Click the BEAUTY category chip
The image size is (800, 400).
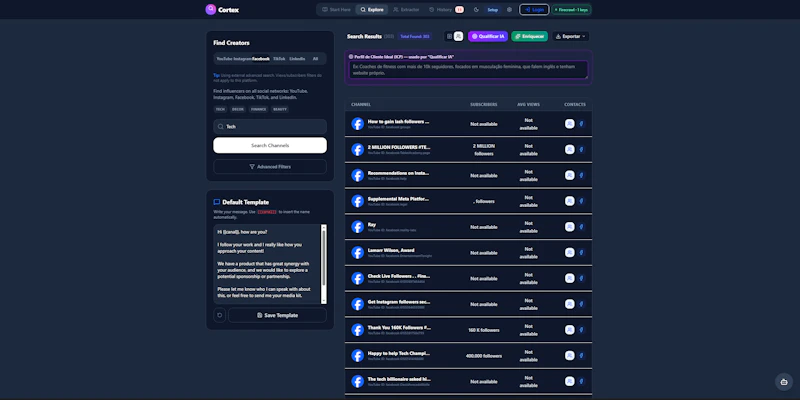pyautogui.click(x=280, y=109)
